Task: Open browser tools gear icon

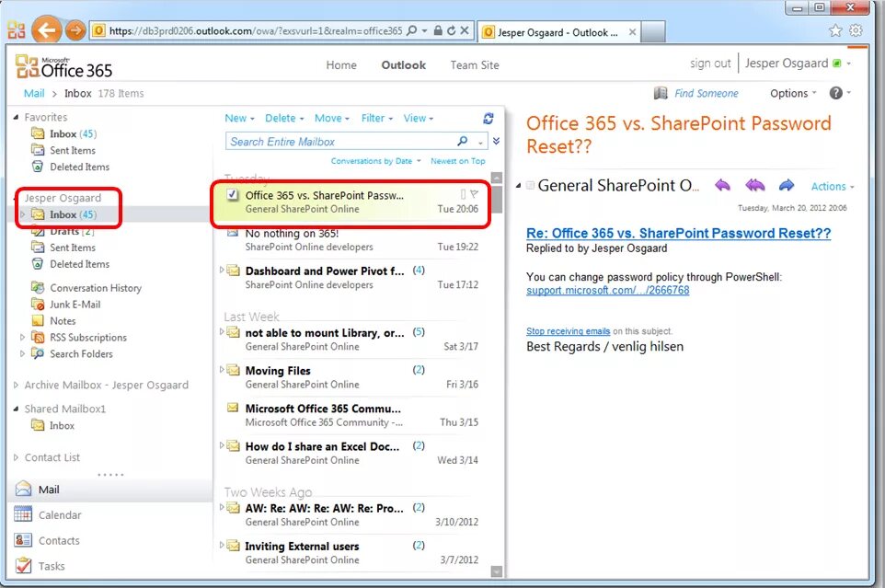Action: (x=856, y=30)
